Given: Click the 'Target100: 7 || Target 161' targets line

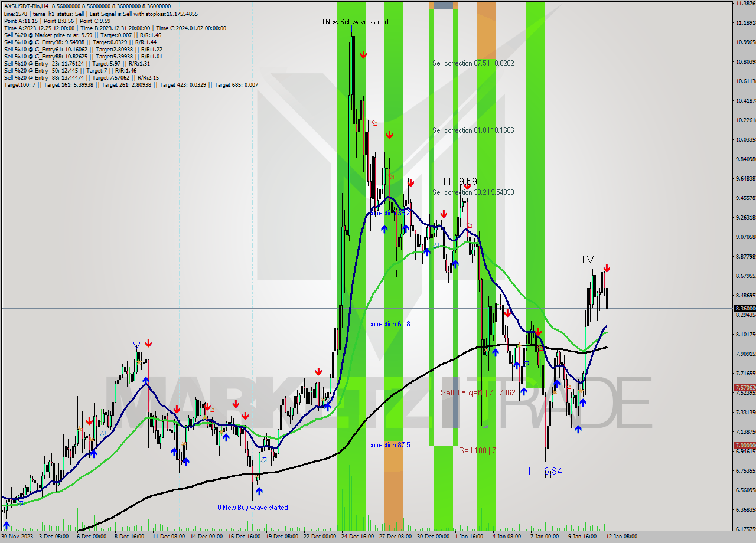Looking at the screenshot, I should click(x=131, y=84).
